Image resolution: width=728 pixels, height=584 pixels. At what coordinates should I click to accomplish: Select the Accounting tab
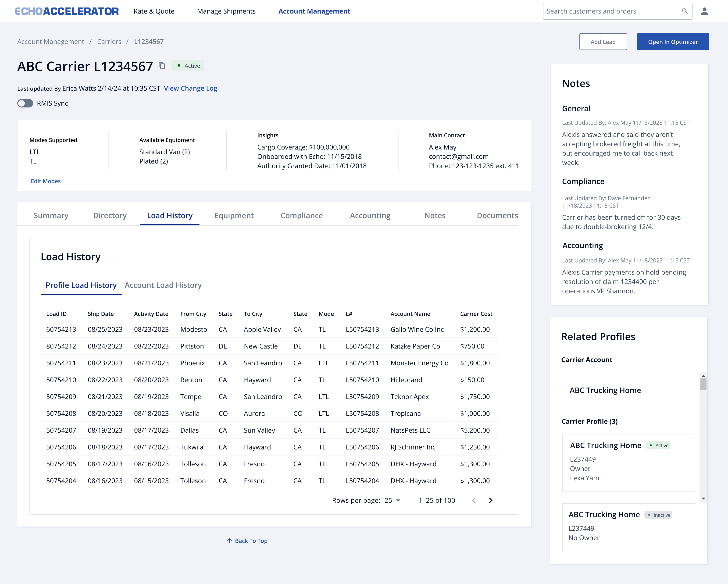370,215
